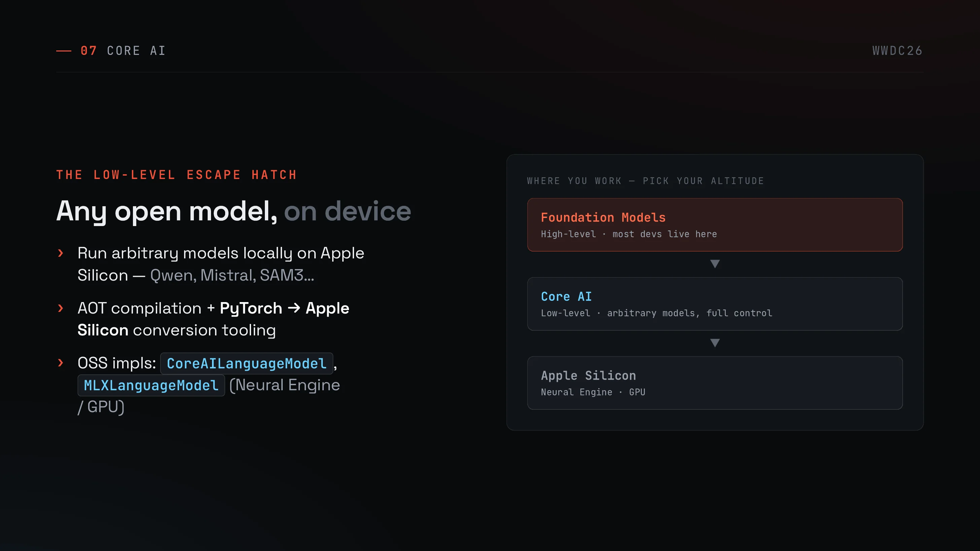This screenshot has height=551, width=980.
Task: Click the 'Any open model,' heading
Action: pos(167,212)
